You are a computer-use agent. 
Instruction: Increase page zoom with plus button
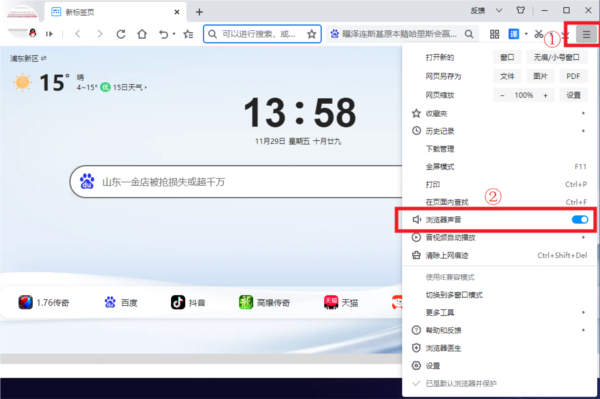[546, 95]
